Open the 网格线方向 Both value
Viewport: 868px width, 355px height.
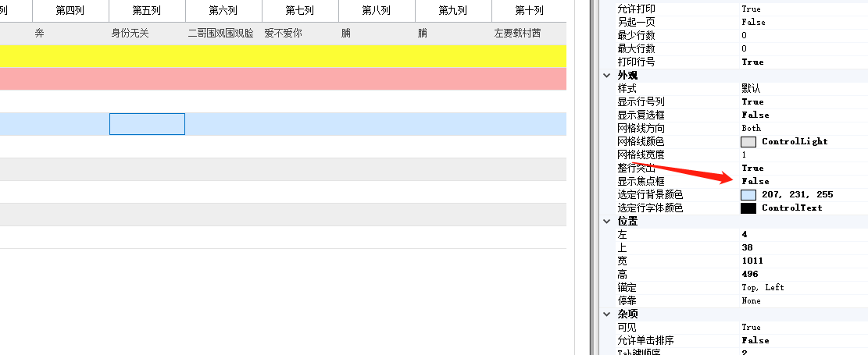pyautogui.click(x=751, y=128)
